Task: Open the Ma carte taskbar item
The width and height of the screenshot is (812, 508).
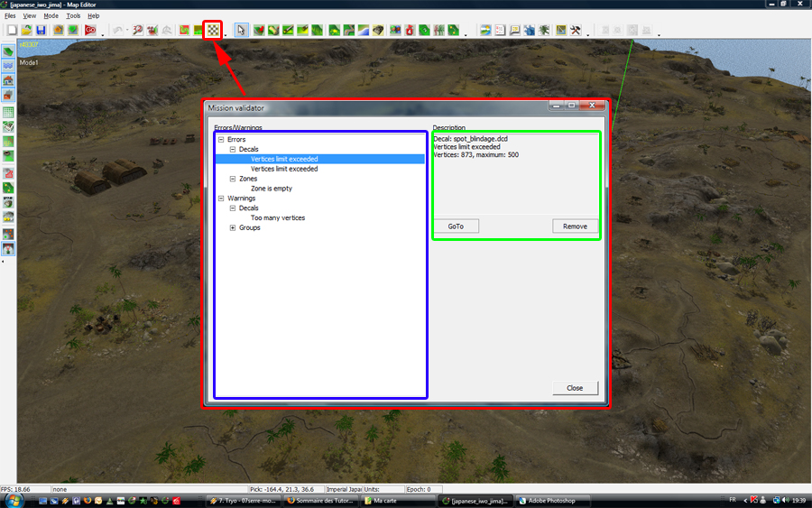Action: [397, 501]
